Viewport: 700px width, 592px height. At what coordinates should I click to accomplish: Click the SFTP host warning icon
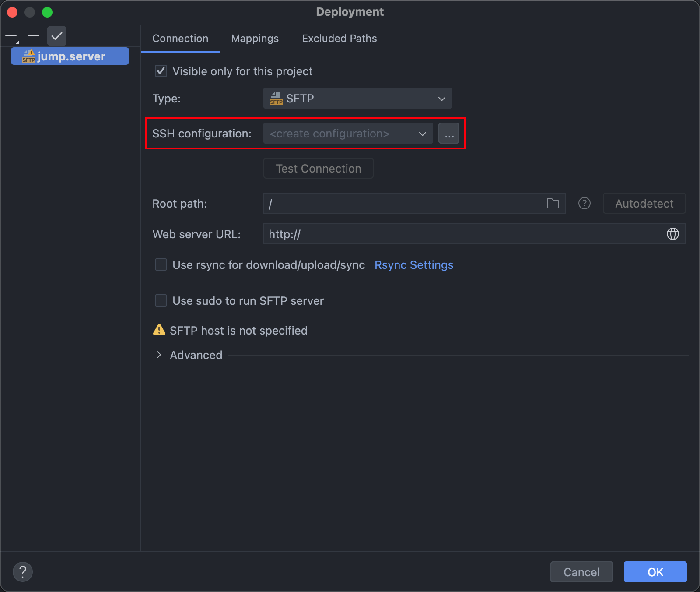click(x=159, y=330)
